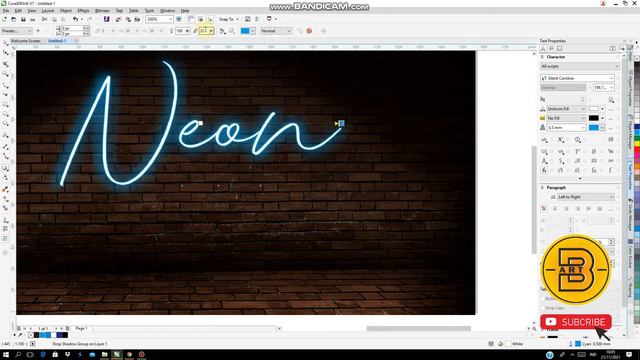Select the Crop tool in toolbox
640x360 pixels.
tap(5, 64)
